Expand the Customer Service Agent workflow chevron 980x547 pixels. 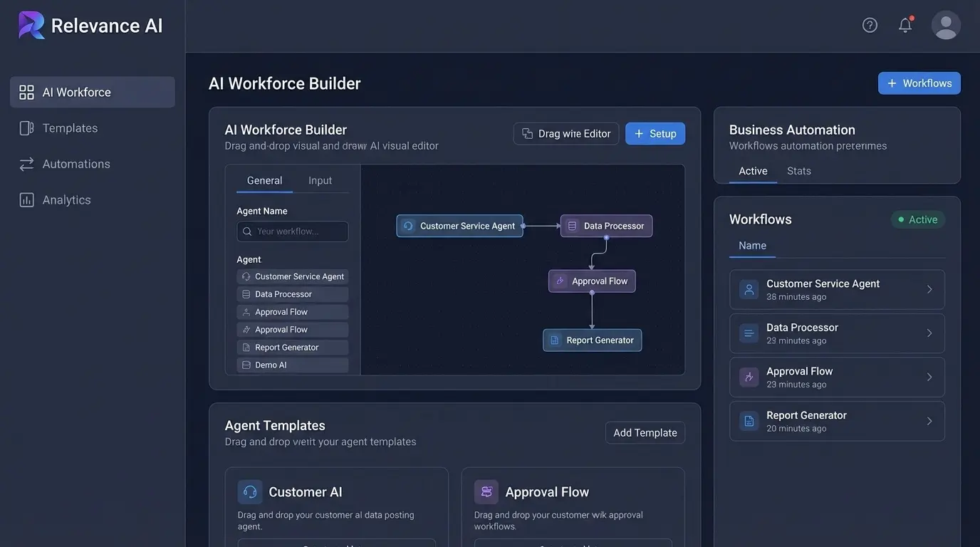tap(929, 289)
